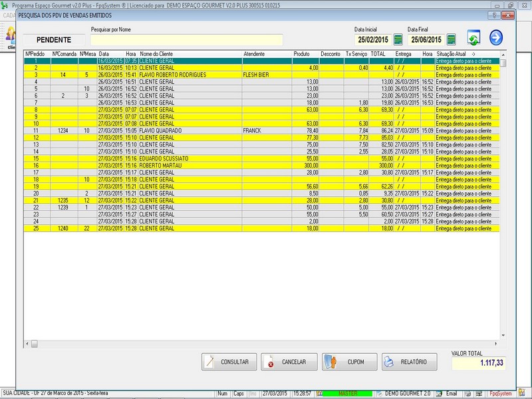The width and height of the screenshot is (532, 399).
Task: Click the Data Final date field
Action: click(426, 40)
